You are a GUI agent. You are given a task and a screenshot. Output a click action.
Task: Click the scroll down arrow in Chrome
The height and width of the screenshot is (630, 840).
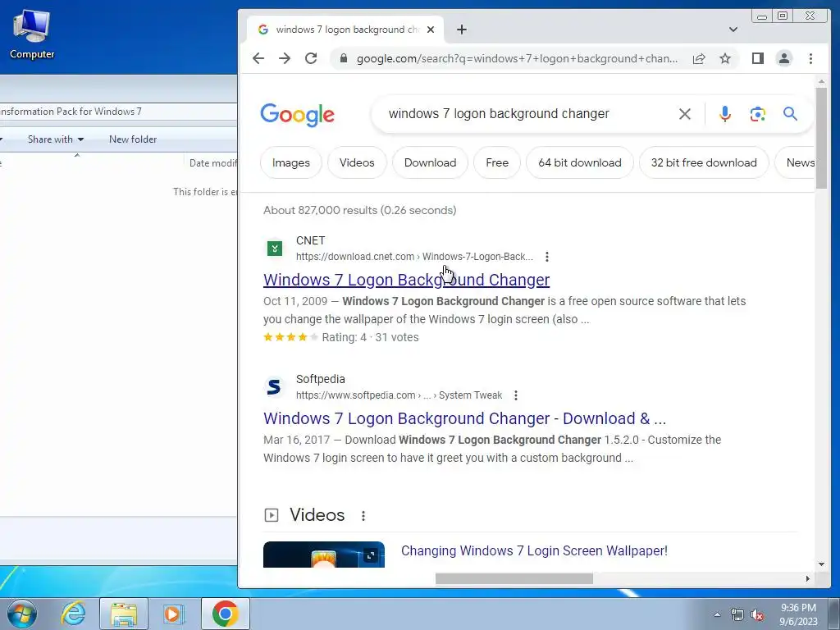tap(821, 564)
